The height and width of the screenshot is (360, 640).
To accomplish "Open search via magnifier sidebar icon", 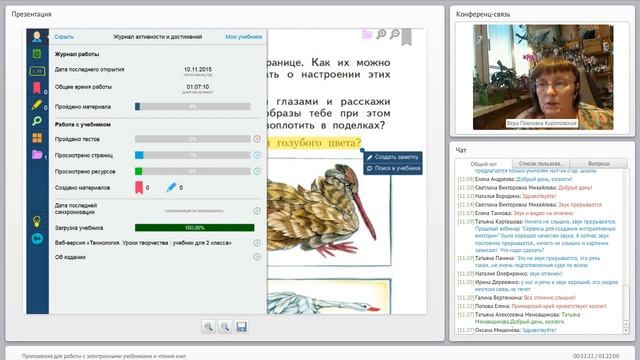I will point(37,121).
